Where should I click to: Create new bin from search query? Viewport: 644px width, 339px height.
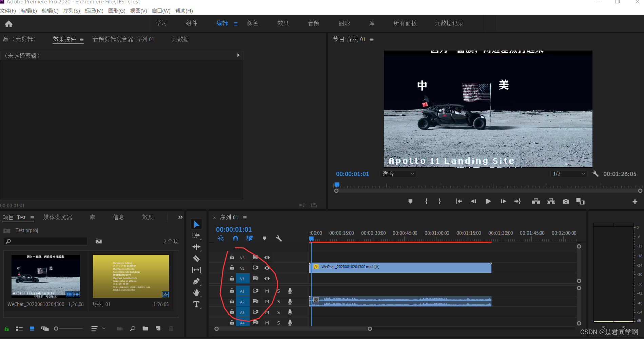tap(99, 241)
